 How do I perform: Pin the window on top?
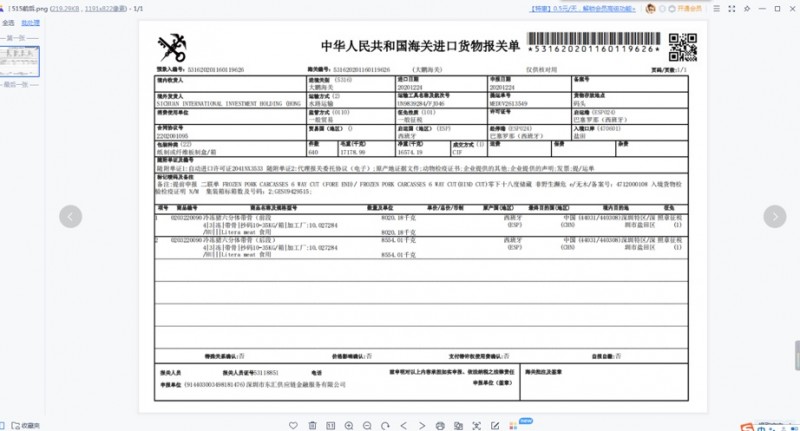(x=747, y=9)
